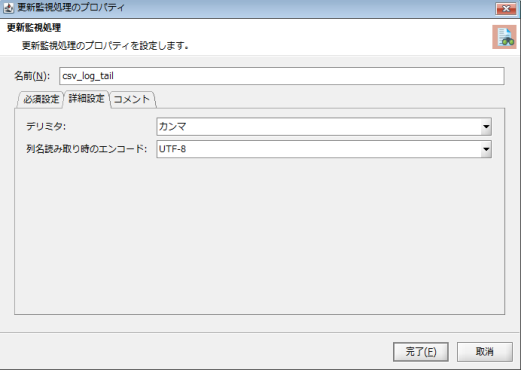Click the 取消 button
The height and width of the screenshot is (370, 521).
click(485, 352)
